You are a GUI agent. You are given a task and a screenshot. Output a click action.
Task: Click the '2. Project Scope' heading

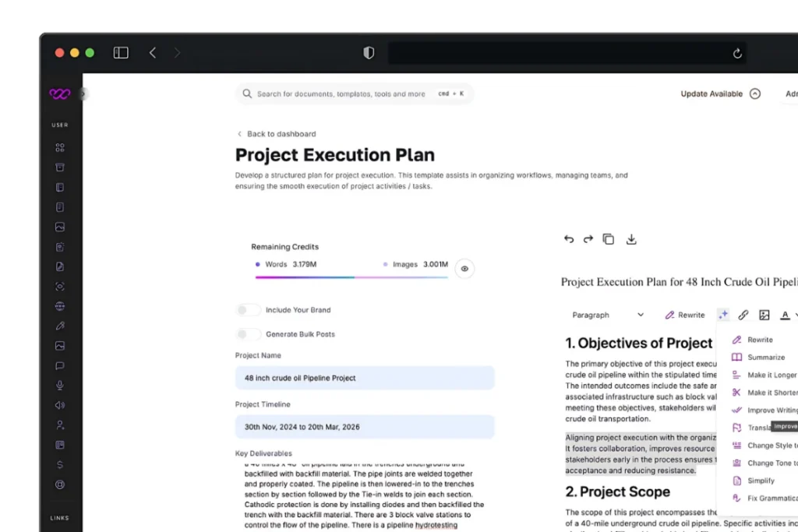617,491
